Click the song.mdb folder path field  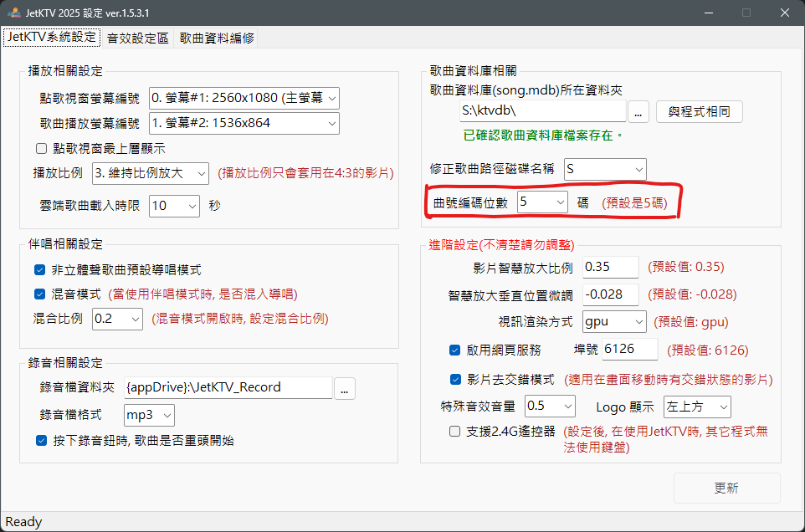click(542, 110)
